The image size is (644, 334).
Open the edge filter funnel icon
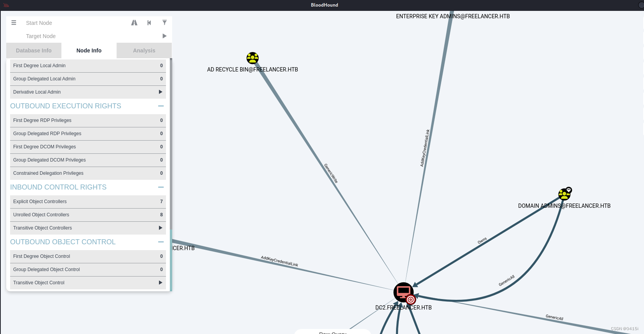164,23
